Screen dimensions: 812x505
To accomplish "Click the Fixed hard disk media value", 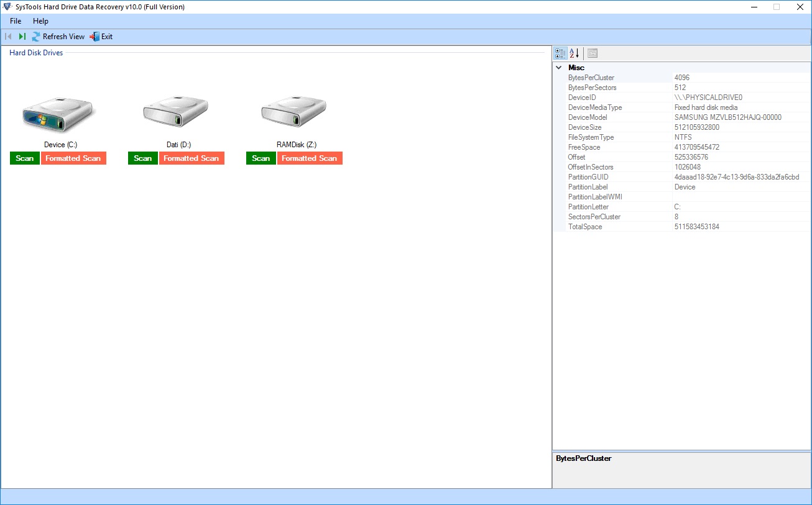I will click(706, 107).
